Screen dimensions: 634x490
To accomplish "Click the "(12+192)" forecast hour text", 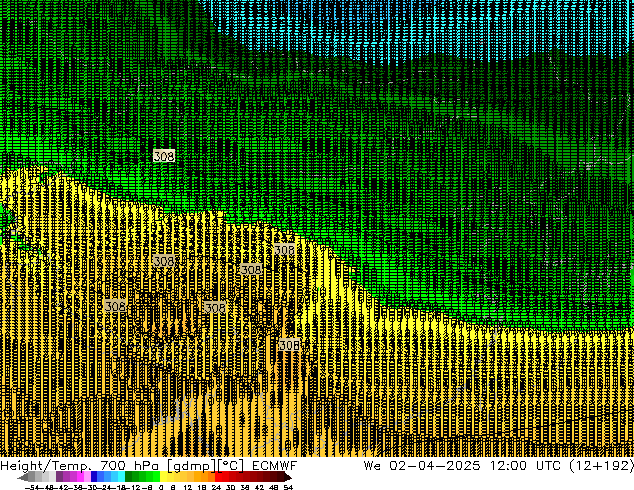I will pos(601,466).
